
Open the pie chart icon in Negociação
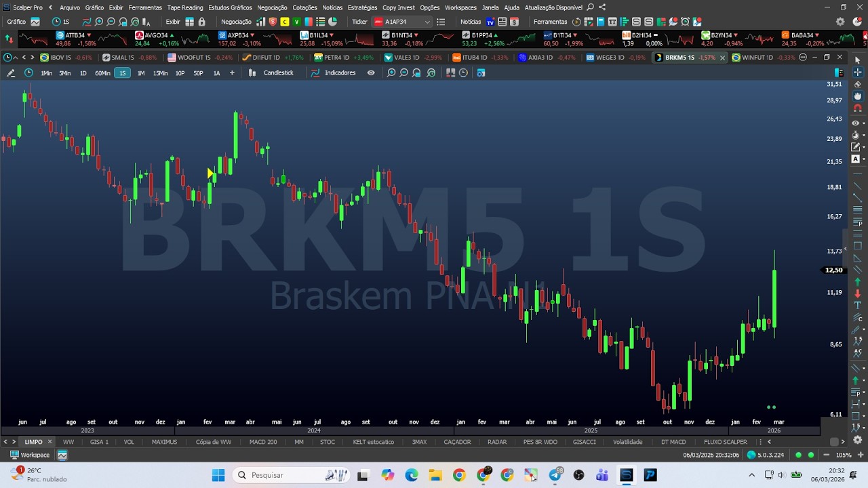pyautogui.click(x=332, y=22)
